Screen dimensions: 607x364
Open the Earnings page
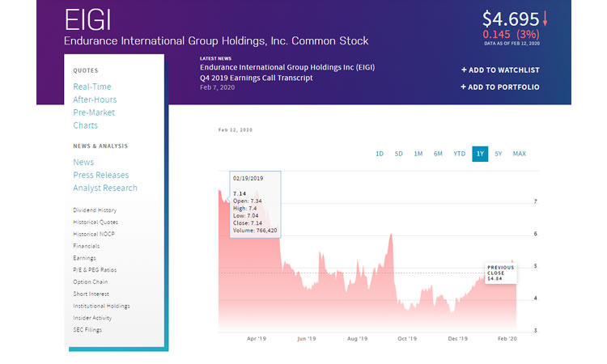click(x=84, y=258)
